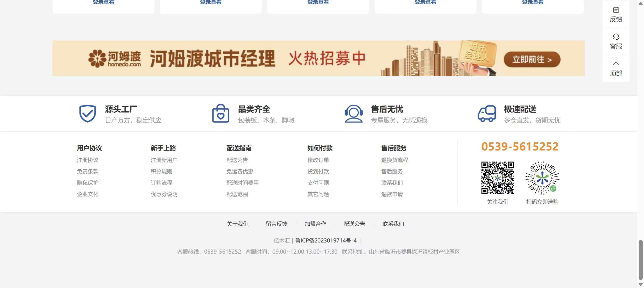Click the 扫码立即选购 mini program code

[x=542, y=178]
